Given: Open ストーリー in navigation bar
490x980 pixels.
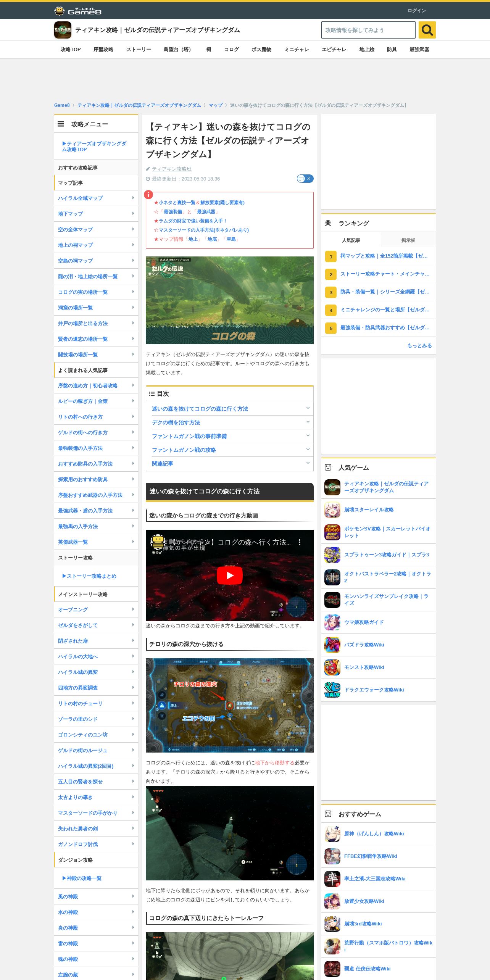Looking at the screenshot, I should tap(139, 50).
